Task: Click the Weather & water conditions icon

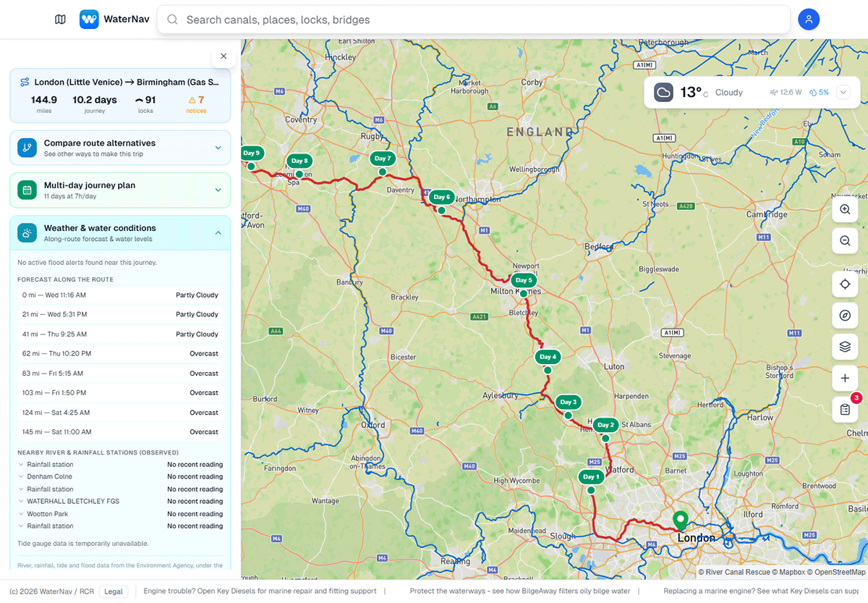Action: pyautogui.click(x=27, y=233)
